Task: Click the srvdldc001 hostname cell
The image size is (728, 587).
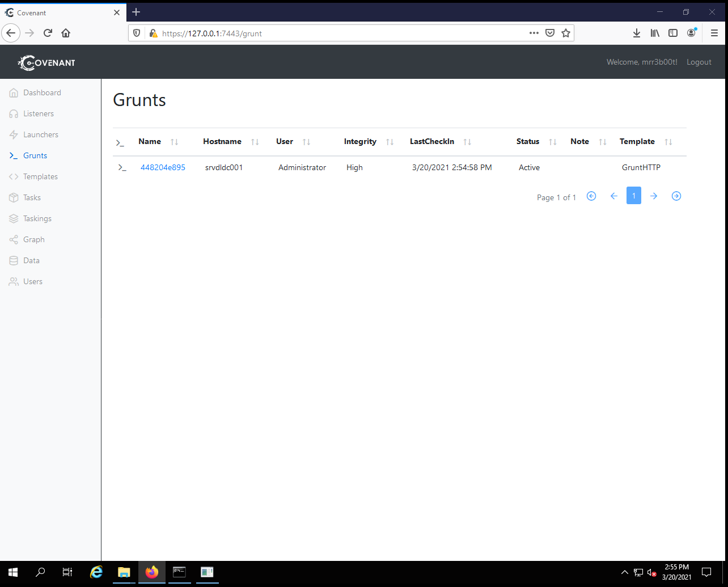Action: [224, 167]
